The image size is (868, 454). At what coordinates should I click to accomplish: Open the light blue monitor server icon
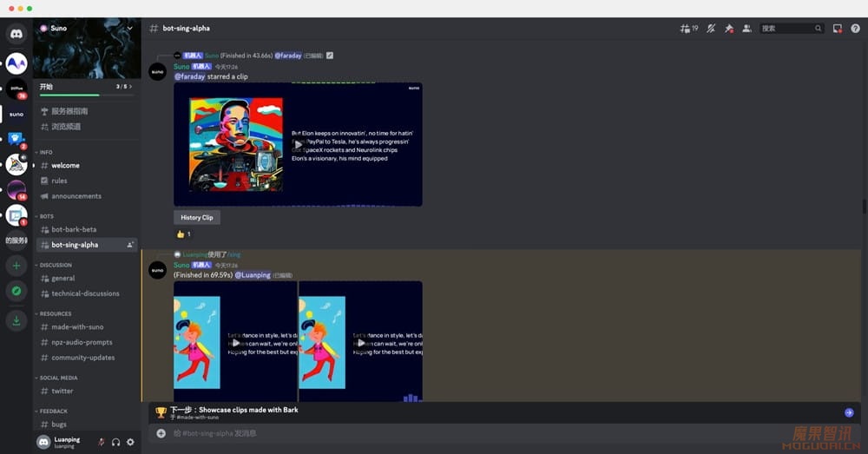tap(16, 215)
